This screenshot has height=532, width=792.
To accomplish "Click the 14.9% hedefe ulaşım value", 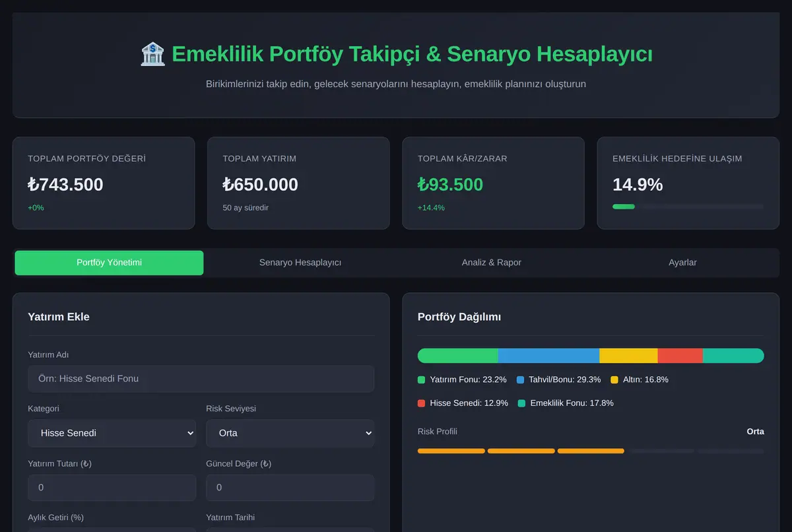I will [x=638, y=185].
